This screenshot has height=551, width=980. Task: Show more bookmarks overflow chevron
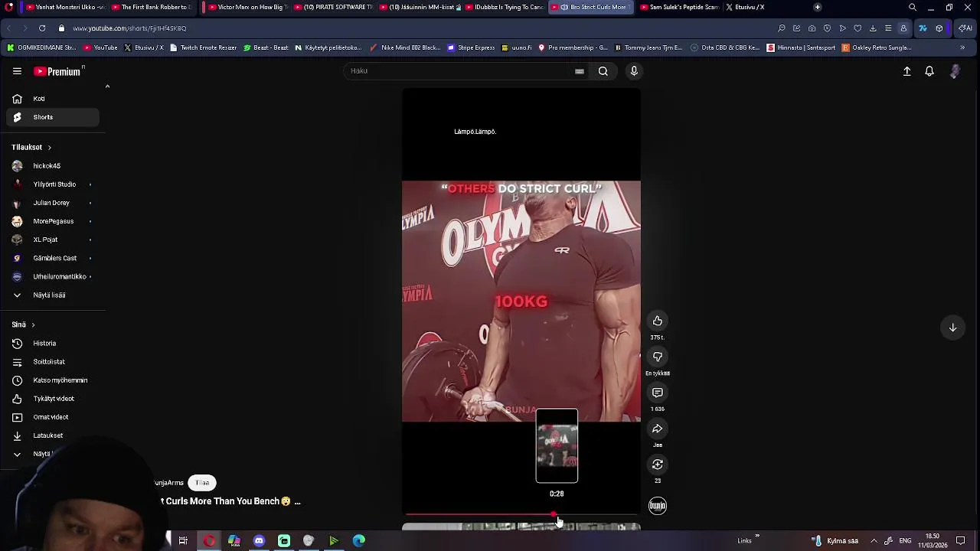[962, 47]
